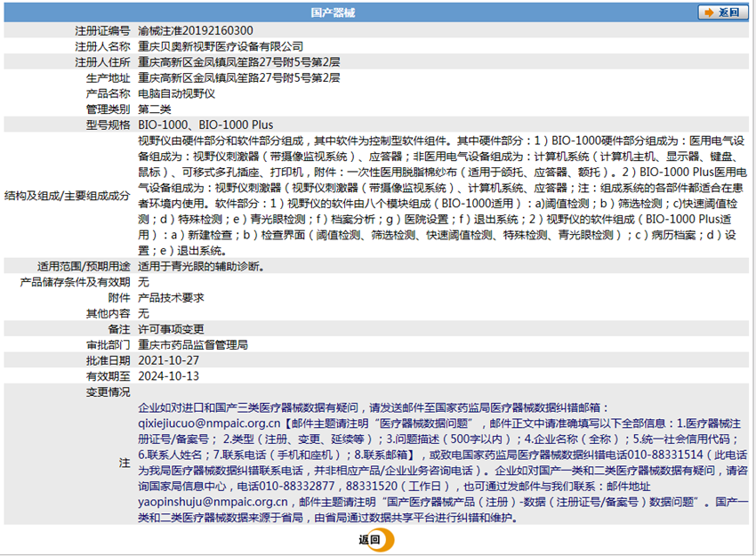Select approval department 重庆市药品监督管理局
The width and height of the screenshot is (756, 556).
pos(193,345)
